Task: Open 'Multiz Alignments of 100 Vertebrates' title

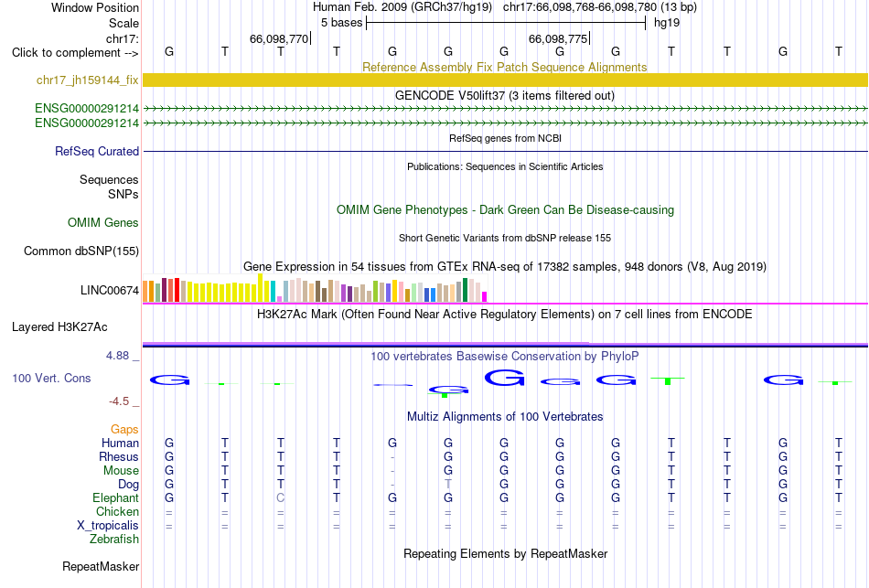Action: (505, 417)
